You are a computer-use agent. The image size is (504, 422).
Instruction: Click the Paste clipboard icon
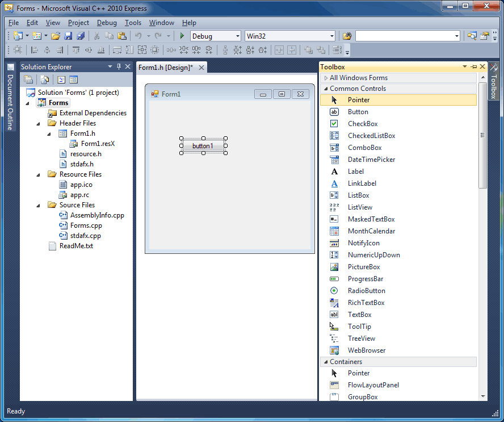pos(122,36)
